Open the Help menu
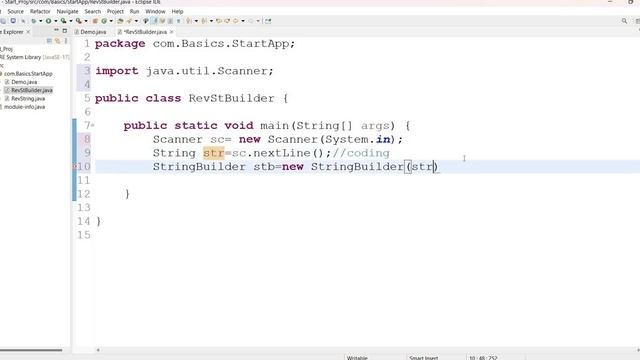Image resolution: width=640 pixels, height=360 pixels. [x=177, y=11]
